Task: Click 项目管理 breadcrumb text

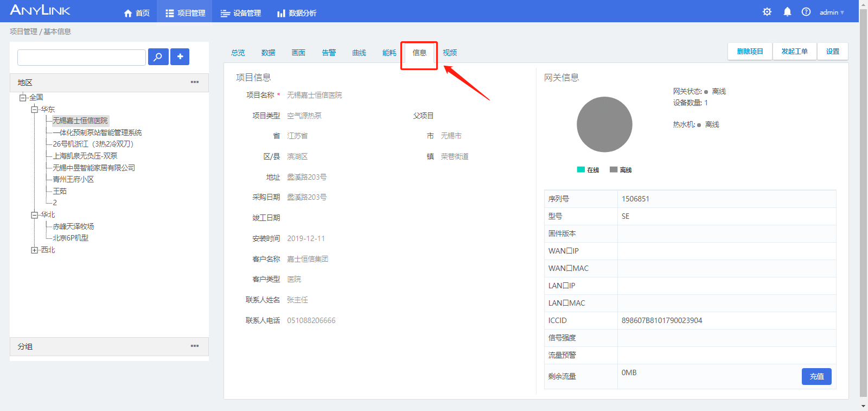Action: tap(23, 31)
